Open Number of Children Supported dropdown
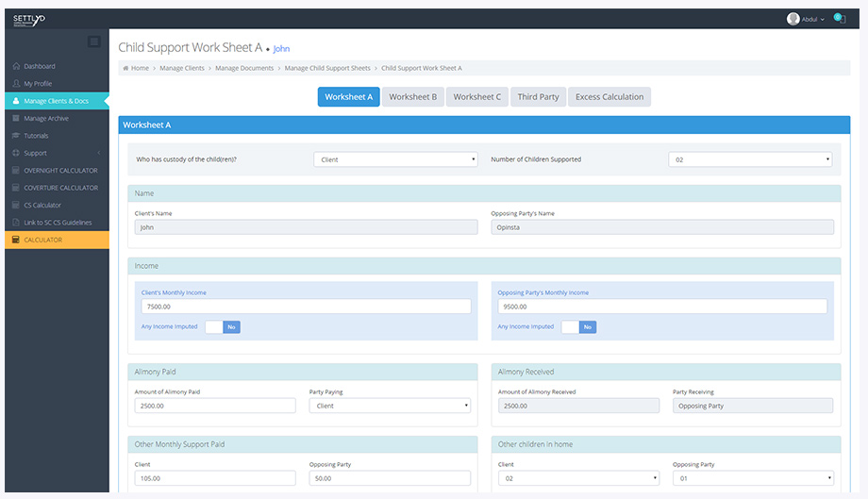The image size is (868, 499). (x=750, y=159)
